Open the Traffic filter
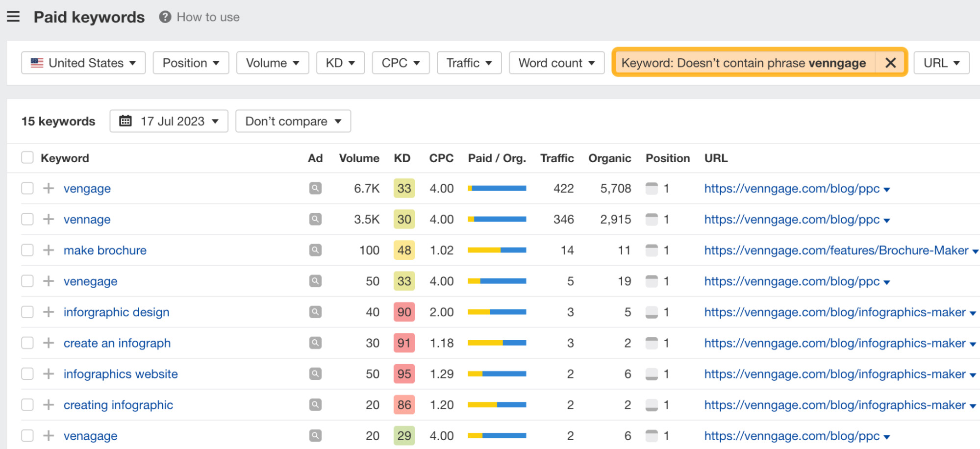The image size is (980, 449). tap(469, 63)
